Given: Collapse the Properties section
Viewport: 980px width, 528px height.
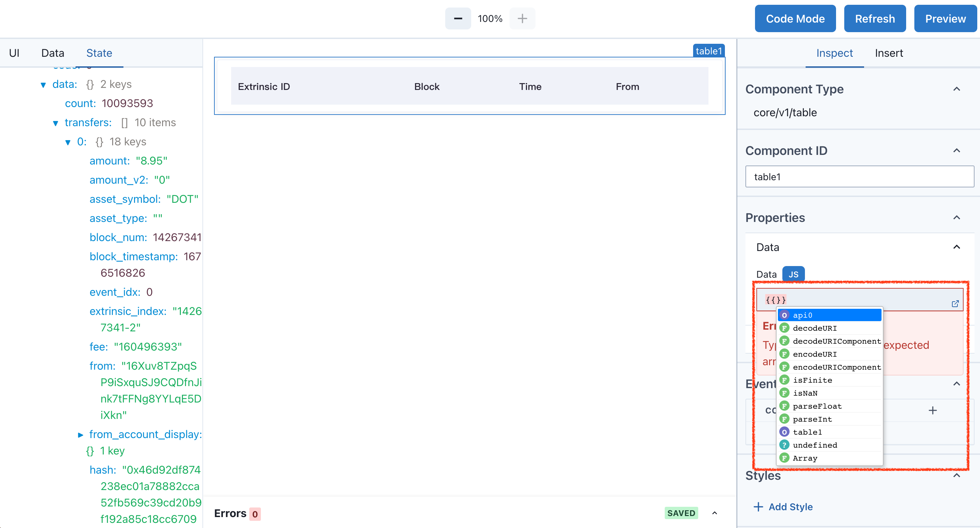Looking at the screenshot, I should tap(956, 217).
